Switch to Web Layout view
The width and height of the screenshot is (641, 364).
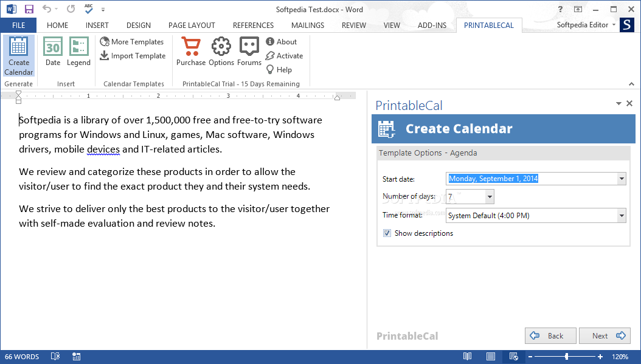514,357
